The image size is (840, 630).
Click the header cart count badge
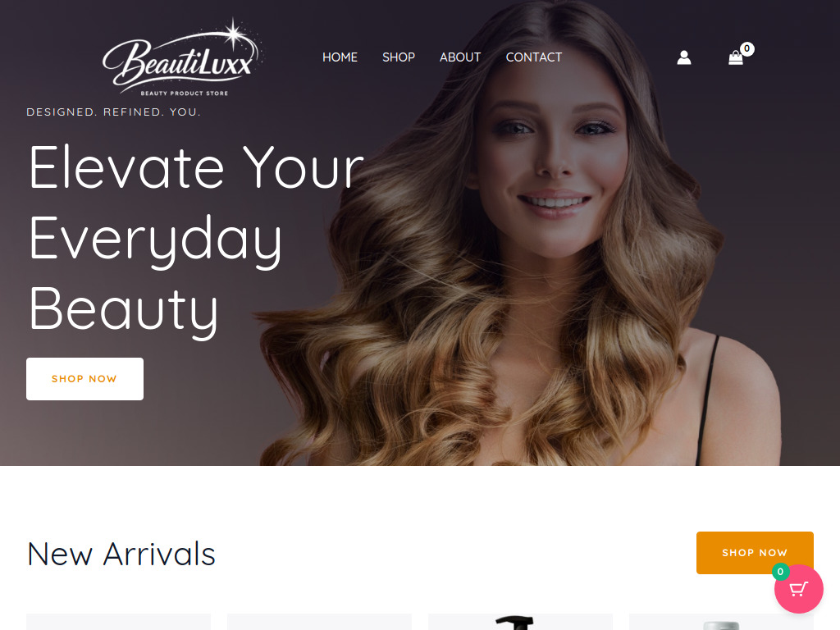click(x=746, y=48)
